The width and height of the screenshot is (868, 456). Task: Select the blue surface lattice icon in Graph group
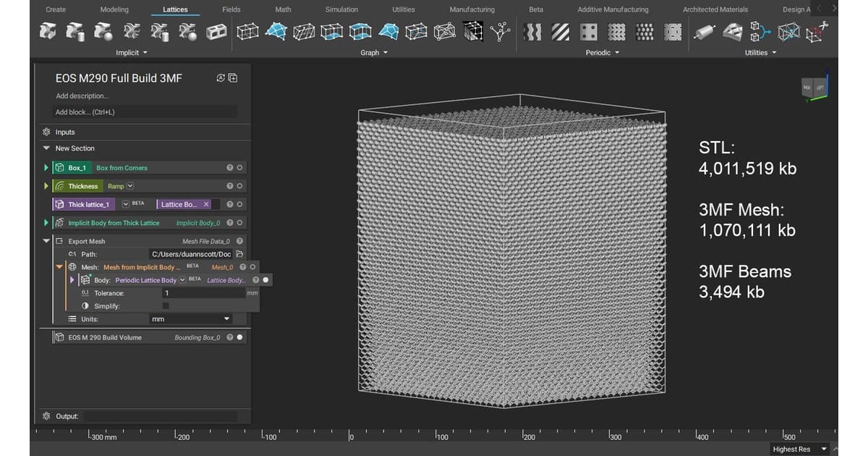pos(276,32)
